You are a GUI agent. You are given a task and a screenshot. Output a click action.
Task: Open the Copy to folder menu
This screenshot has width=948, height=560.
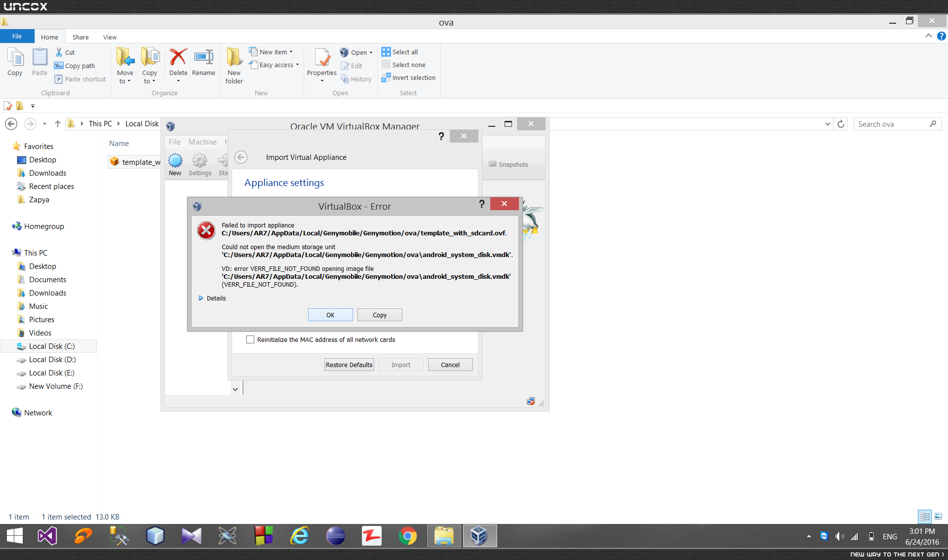coord(150,66)
